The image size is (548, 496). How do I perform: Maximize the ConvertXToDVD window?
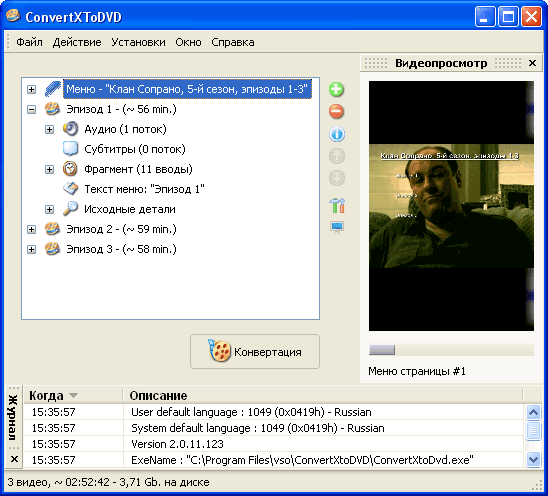coord(508,16)
